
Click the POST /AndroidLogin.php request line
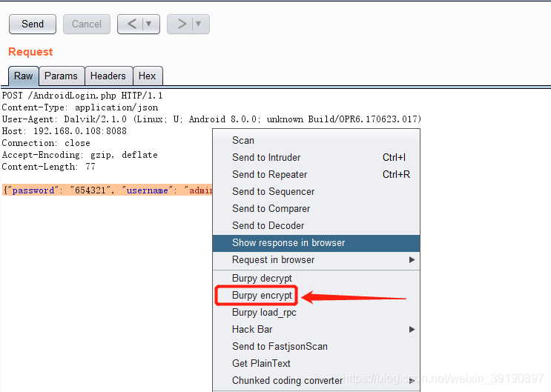click(x=82, y=96)
